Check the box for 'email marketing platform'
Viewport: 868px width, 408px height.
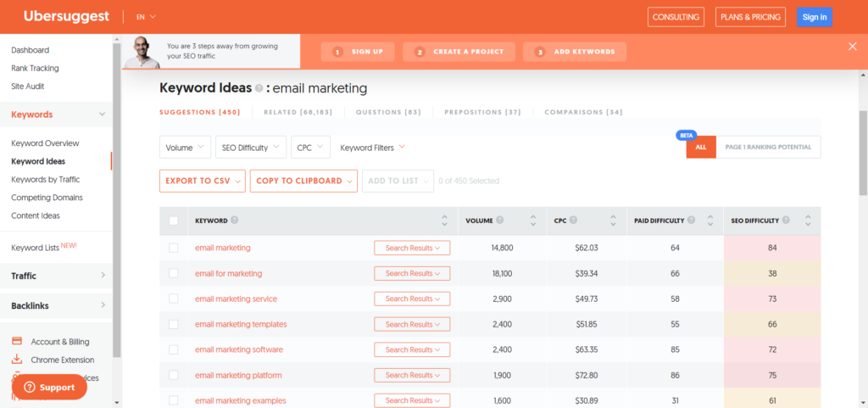(x=174, y=375)
